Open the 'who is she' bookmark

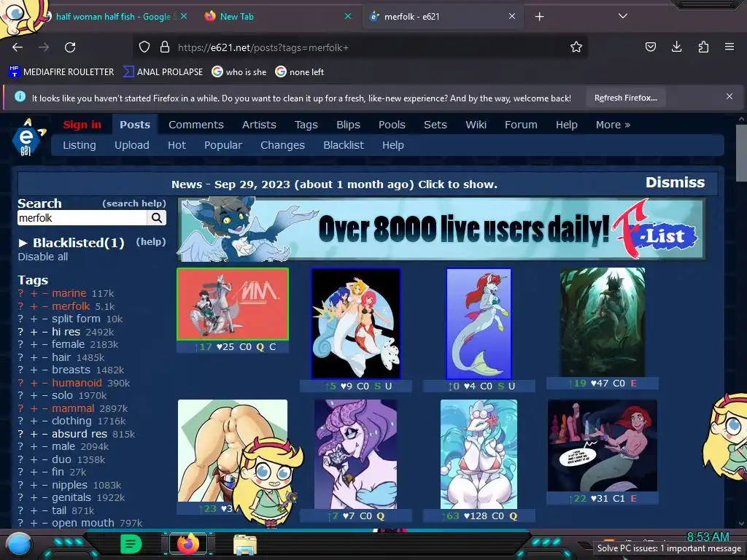tap(239, 72)
